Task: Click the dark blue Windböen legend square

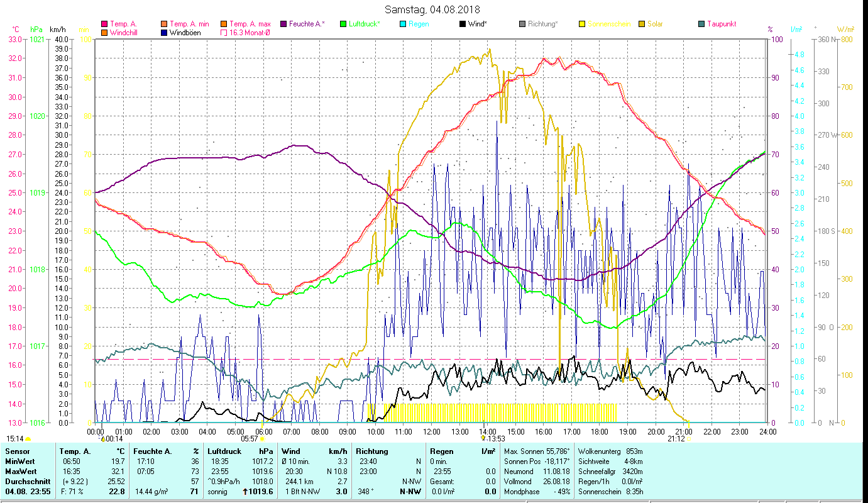Action: pyautogui.click(x=165, y=33)
